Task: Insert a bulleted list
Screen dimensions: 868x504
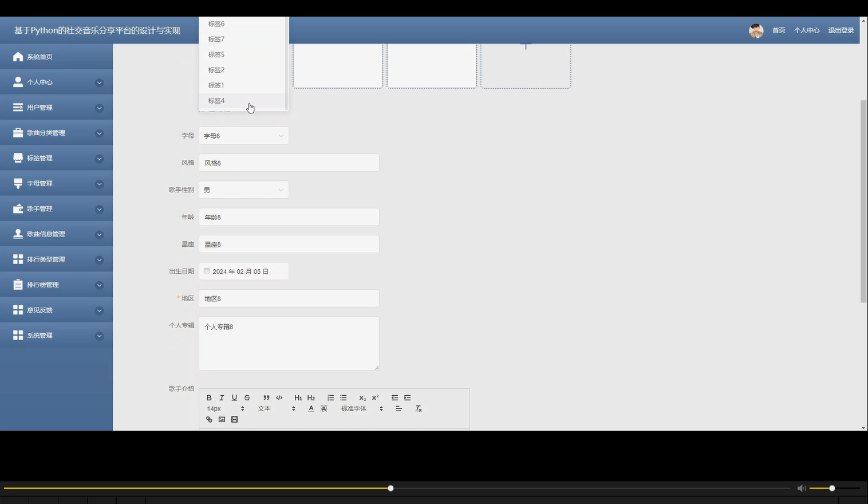Action: click(343, 397)
